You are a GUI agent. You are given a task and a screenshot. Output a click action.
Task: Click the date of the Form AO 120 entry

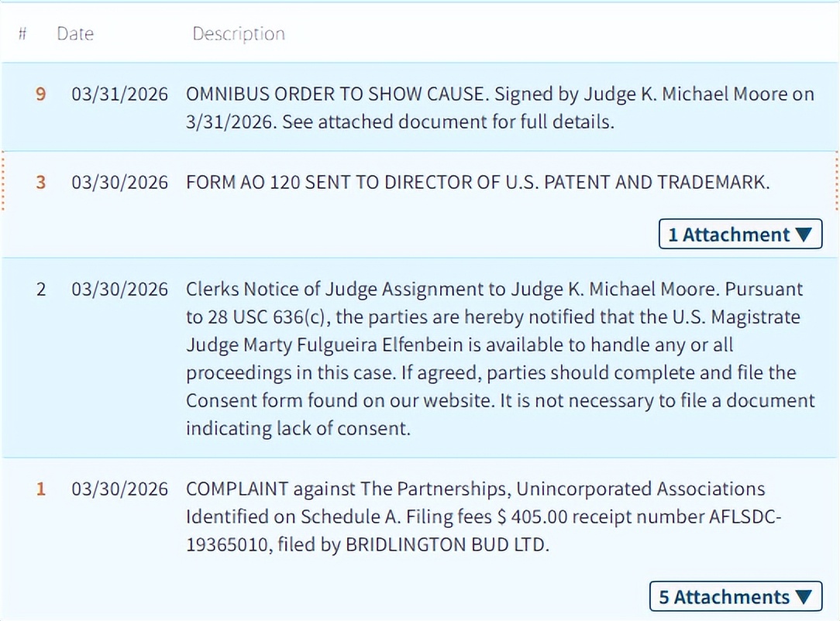pyautogui.click(x=119, y=183)
